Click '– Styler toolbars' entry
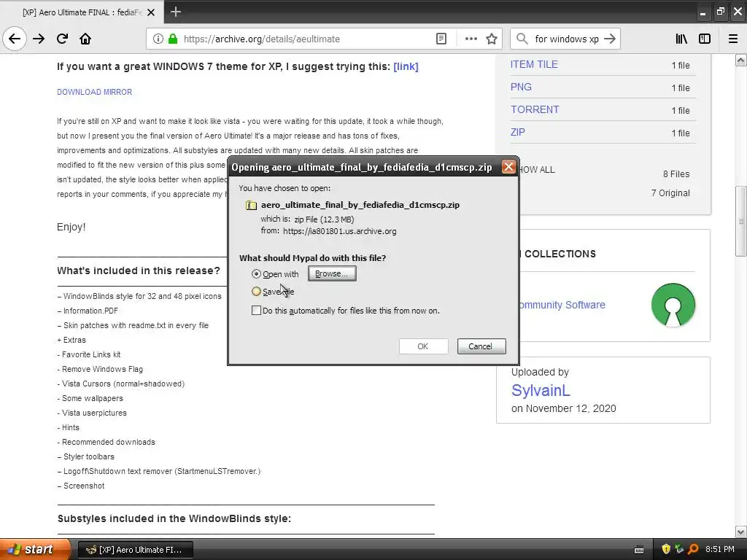 coord(86,457)
